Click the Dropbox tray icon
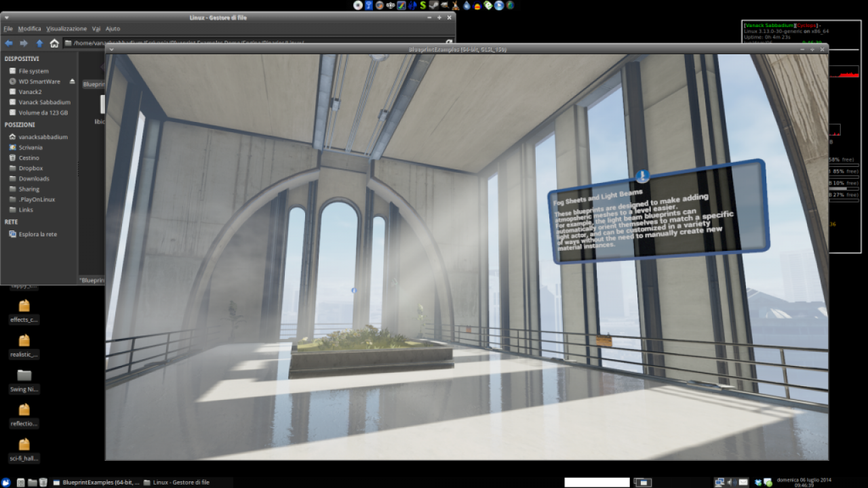The width and height of the screenshot is (868, 488). tap(757, 483)
